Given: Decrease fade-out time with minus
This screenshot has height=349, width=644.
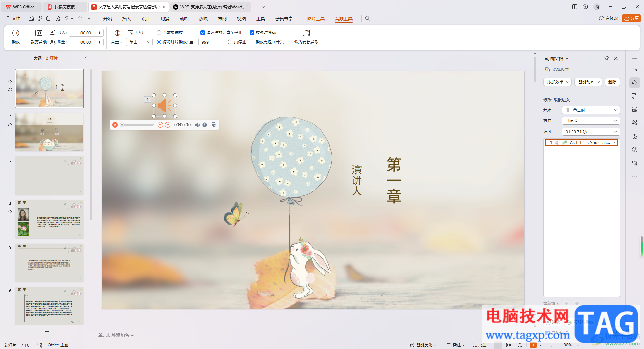Looking at the screenshot, I should click(73, 42).
